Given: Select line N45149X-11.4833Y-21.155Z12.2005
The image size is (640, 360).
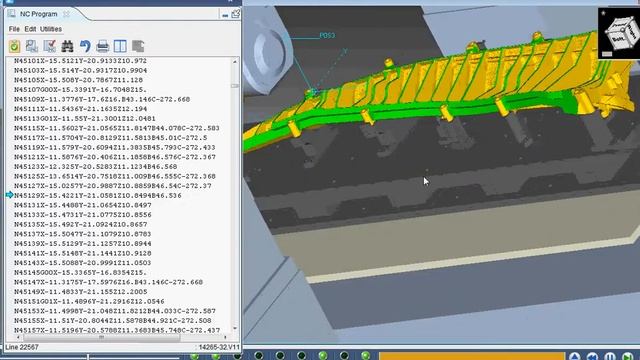Looking at the screenshot, I should tap(81, 292).
